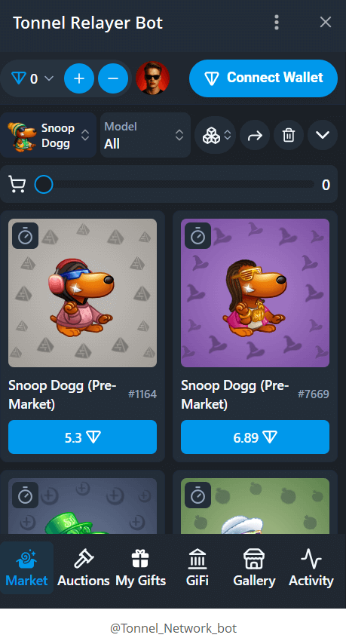346x644 pixels.
Task: Open the user profile avatar
Action: (x=153, y=78)
